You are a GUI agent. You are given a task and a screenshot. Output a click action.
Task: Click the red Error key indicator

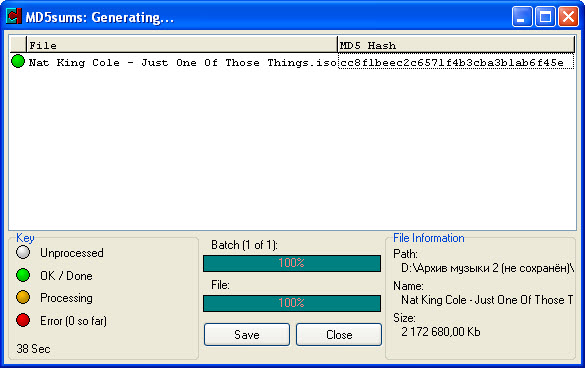[23, 320]
